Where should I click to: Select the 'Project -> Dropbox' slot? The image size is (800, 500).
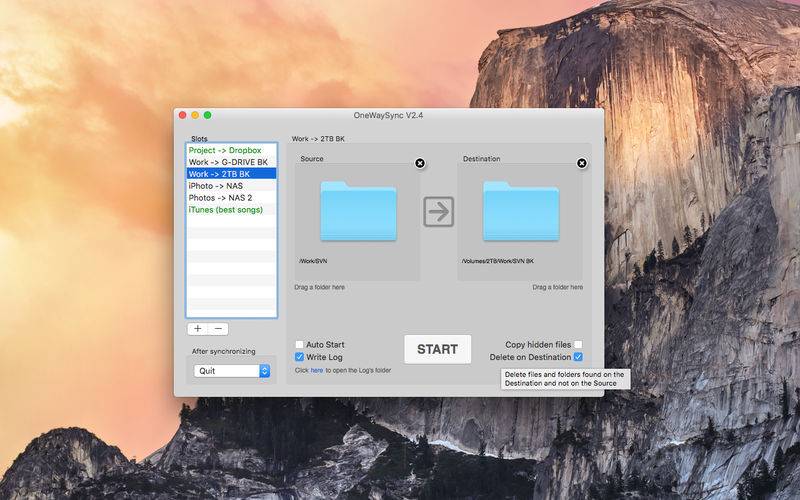pos(231,150)
